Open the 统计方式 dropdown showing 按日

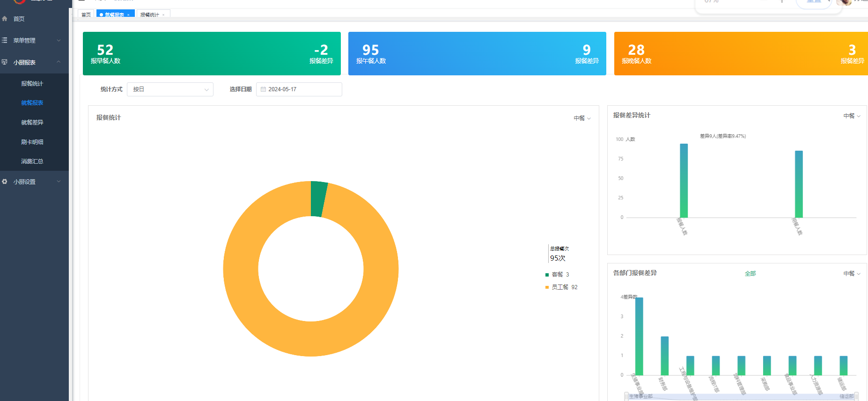pyautogui.click(x=170, y=89)
